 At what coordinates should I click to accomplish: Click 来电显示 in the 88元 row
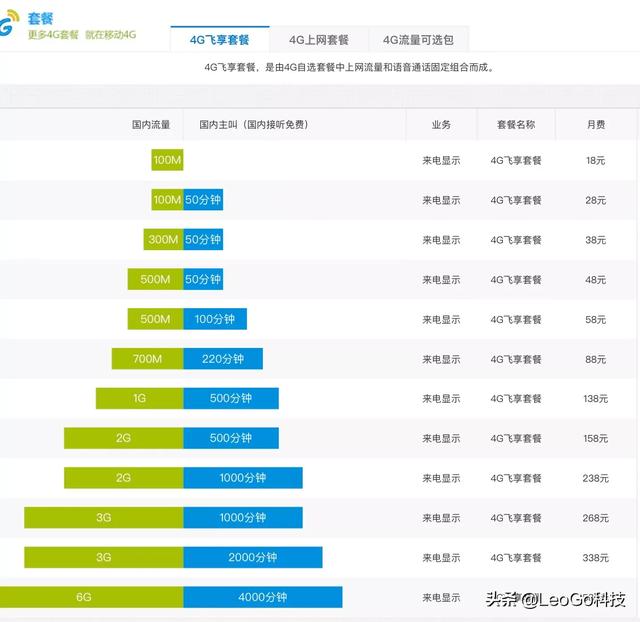441,360
